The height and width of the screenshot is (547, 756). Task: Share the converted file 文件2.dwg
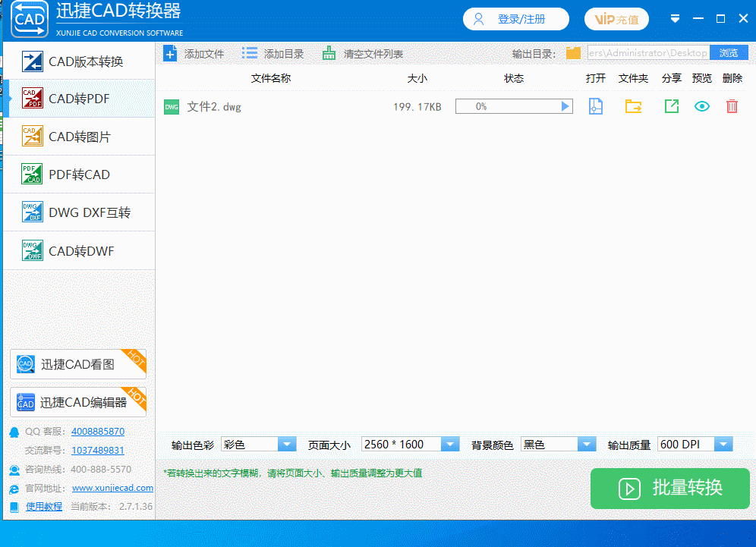(x=671, y=106)
